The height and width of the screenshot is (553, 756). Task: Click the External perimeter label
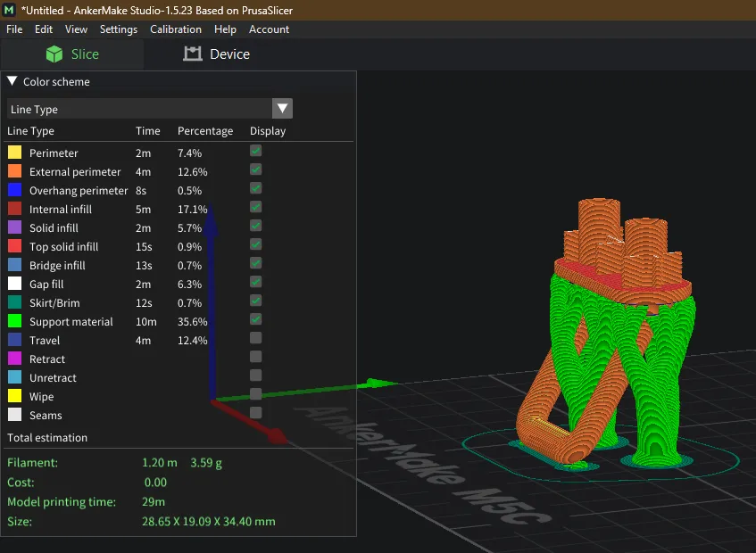(x=75, y=172)
